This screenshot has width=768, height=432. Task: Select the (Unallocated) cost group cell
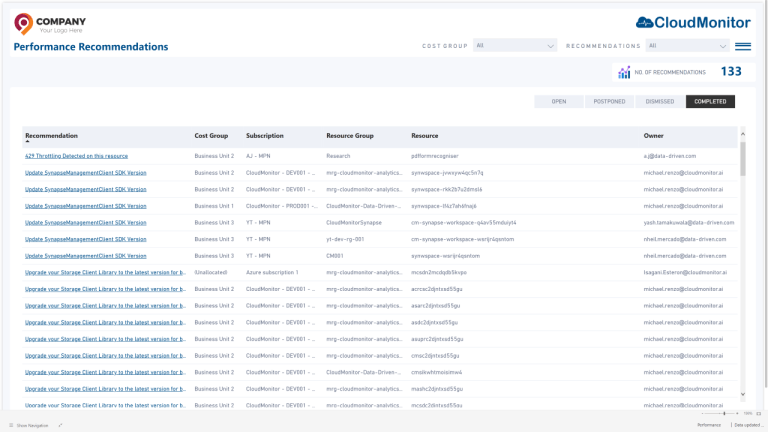click(x=211, y=272)
